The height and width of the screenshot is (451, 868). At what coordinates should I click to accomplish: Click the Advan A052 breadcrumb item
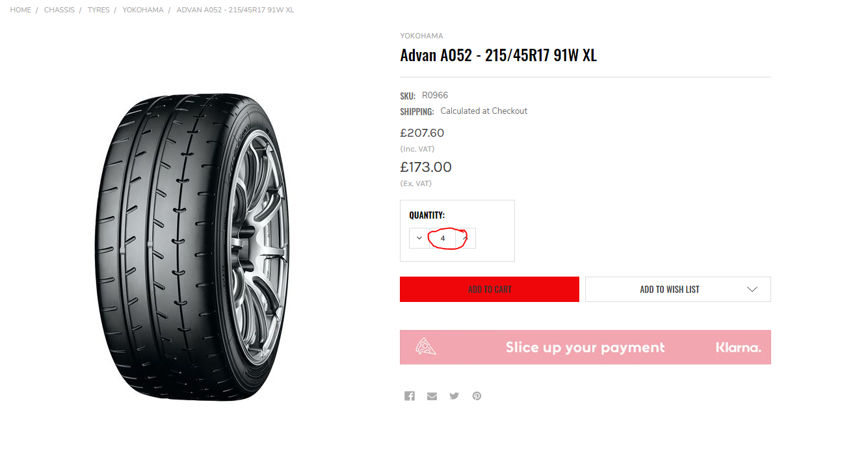[235, 10]
